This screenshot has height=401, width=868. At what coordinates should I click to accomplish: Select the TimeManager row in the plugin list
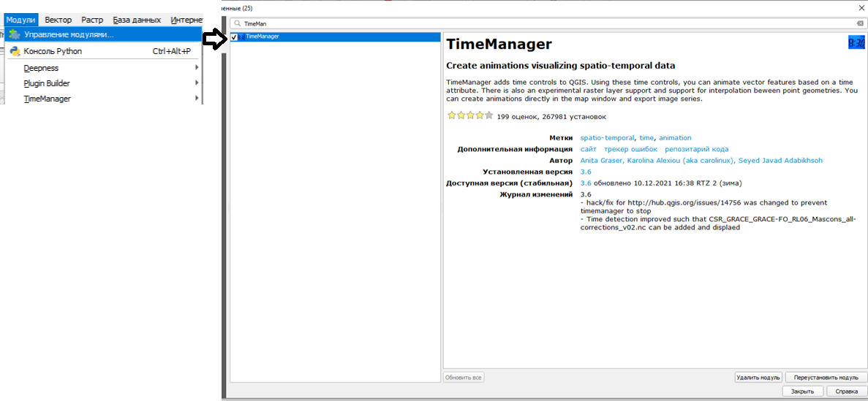tap(335, 37)
